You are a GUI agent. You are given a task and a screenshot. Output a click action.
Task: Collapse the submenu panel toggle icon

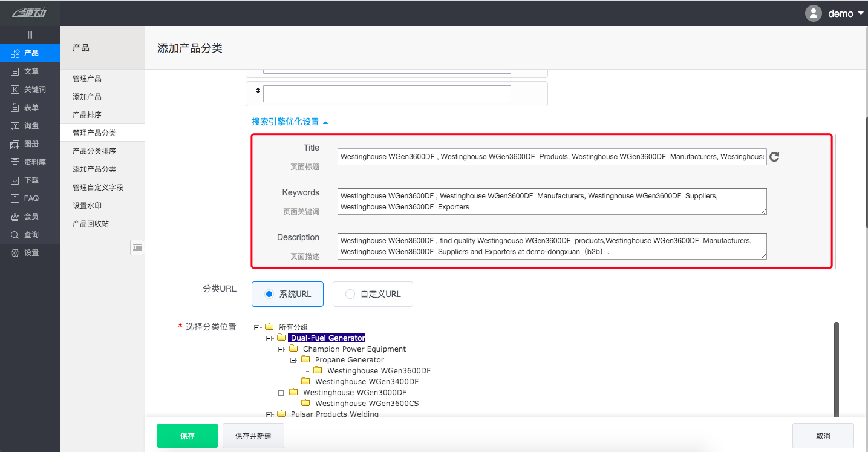[x=137, y=247]
